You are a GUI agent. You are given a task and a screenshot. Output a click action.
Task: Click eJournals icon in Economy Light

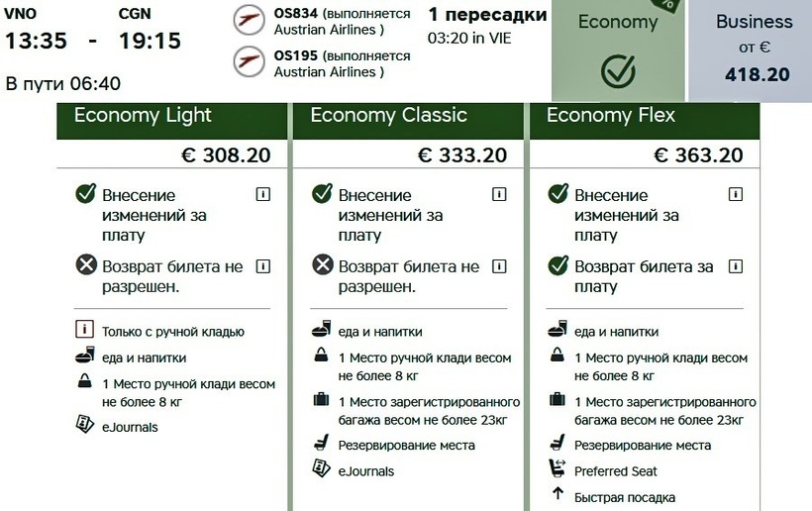point(84,426)
